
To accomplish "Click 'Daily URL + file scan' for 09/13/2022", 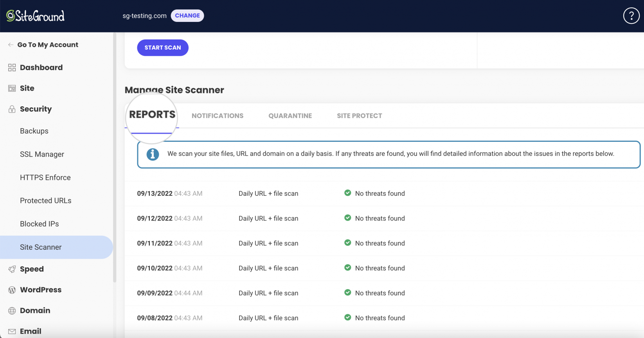I will point(268,193).
